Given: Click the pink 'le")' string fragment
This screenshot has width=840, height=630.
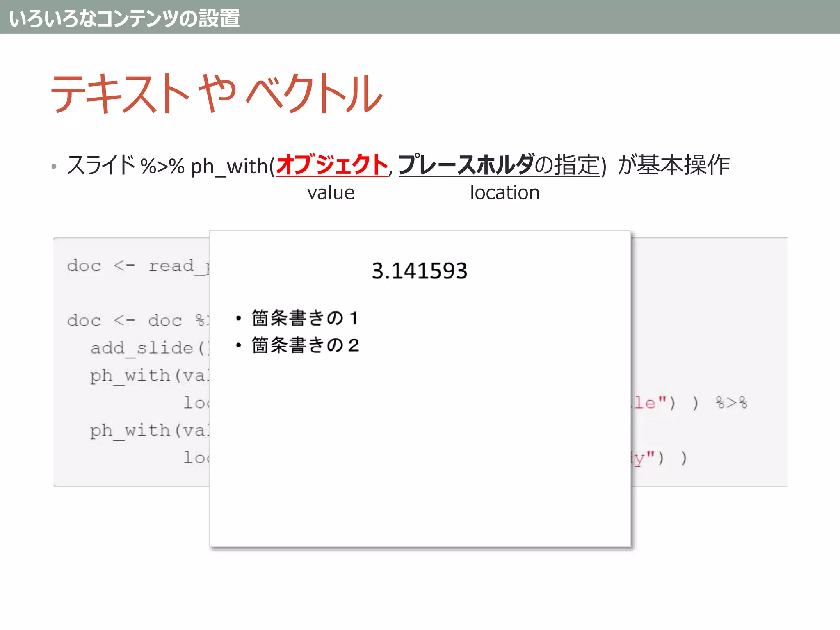Looking at the screenshot, I should click(652, 403).
